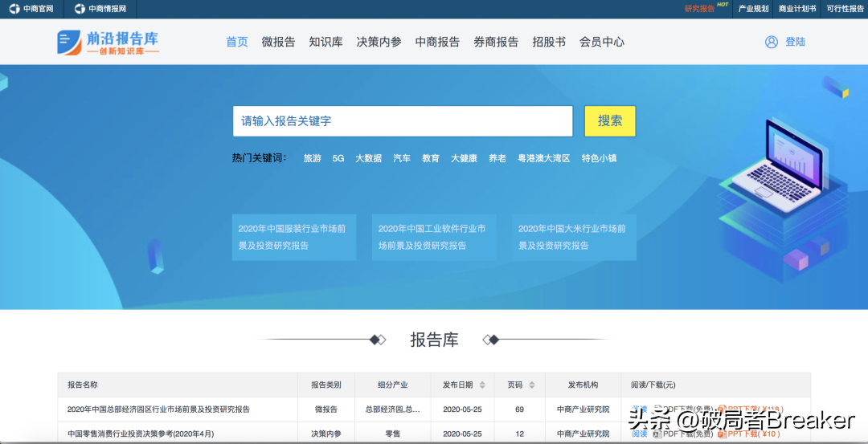Screen dimensions: 868x444
Task: Open 券商报告 in the navigation bar
Action: [x=496, y=42]
